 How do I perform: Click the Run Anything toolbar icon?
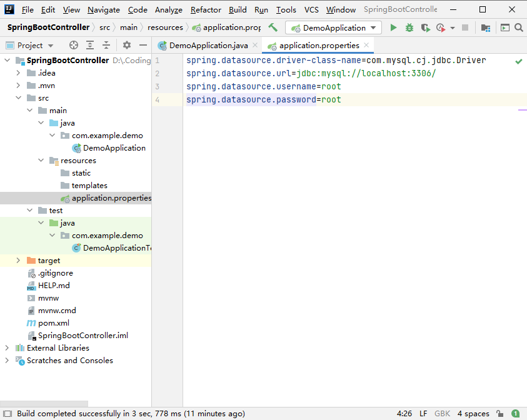tap(505, 27)
